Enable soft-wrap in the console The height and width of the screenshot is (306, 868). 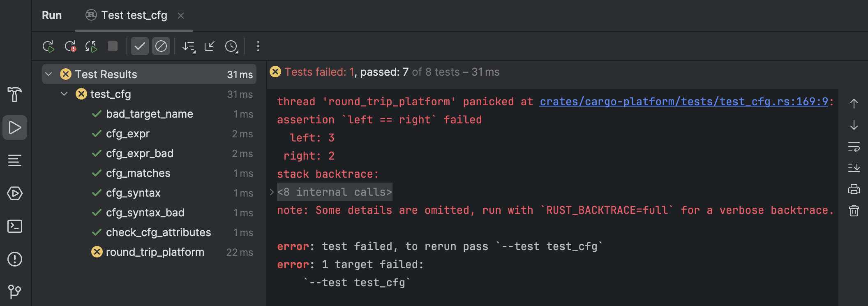click(x=854, y=147)
